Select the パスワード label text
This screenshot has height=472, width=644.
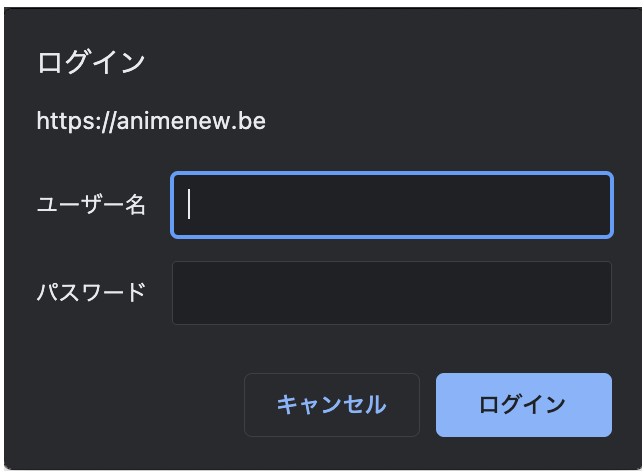(x=91, y=292)
